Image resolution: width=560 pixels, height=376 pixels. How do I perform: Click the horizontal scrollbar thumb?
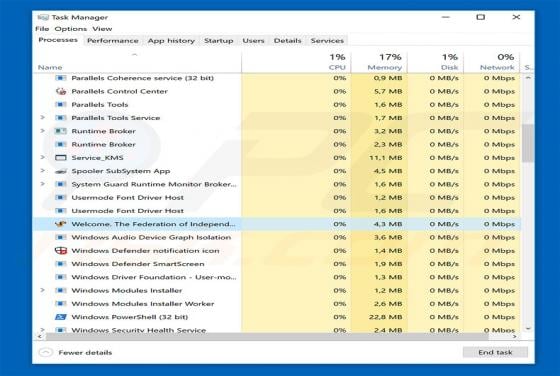tap(267, 337)
